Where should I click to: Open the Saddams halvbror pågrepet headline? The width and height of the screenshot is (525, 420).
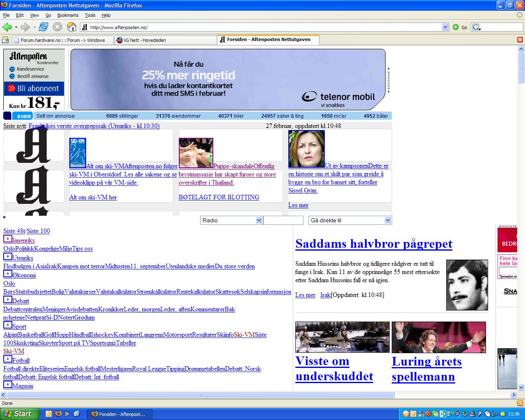pyautogui.click(x=374, y=244)
